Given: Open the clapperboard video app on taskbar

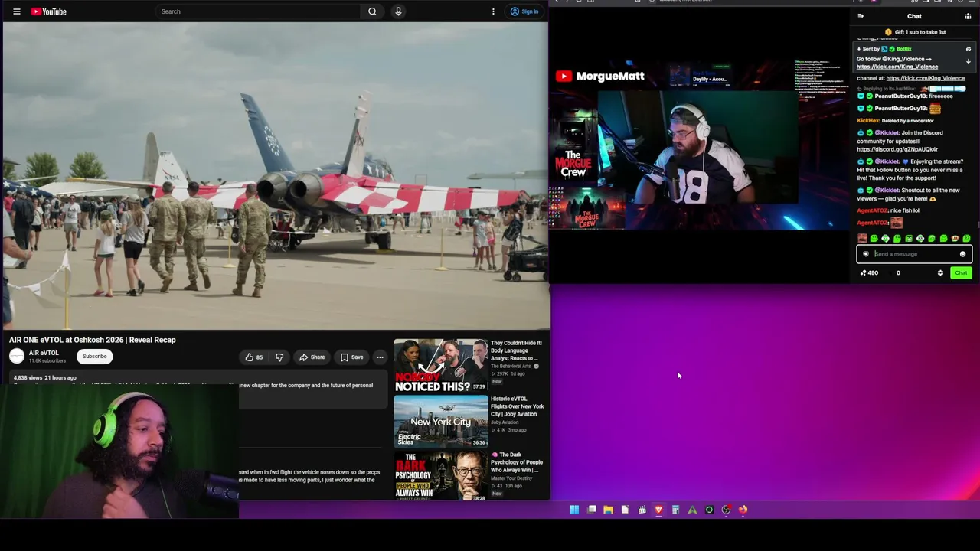Looking at the screenshot, I should tap(642, 510).
